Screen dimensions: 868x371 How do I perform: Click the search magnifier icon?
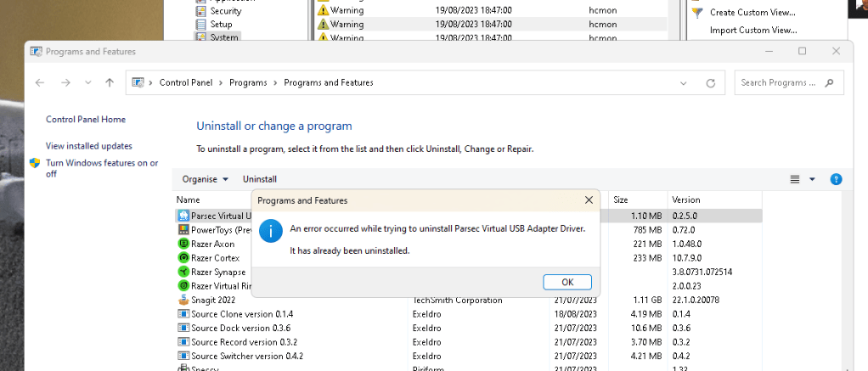point(829,82)
